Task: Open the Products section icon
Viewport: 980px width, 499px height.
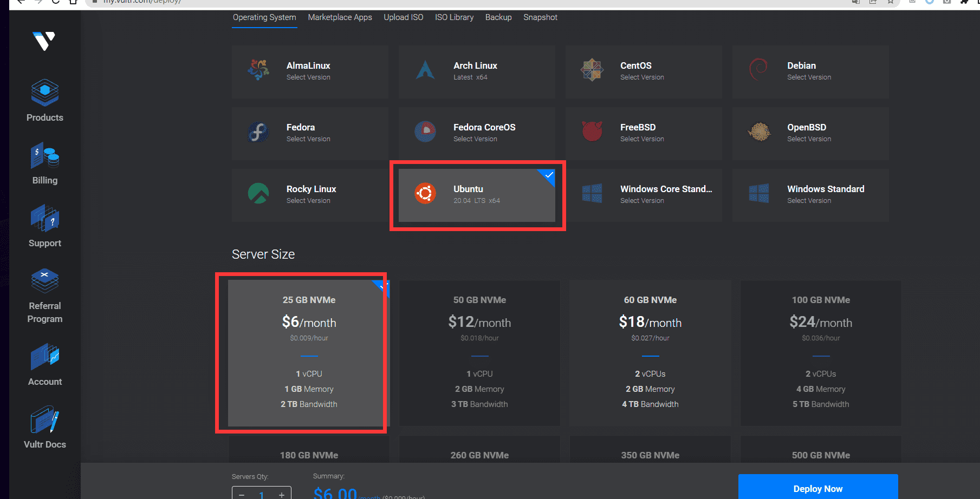Action: tap(44, 93)
